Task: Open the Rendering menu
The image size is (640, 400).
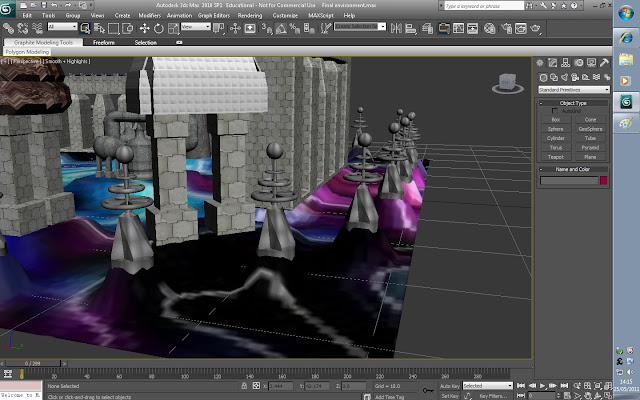Action: coord(250,16)
